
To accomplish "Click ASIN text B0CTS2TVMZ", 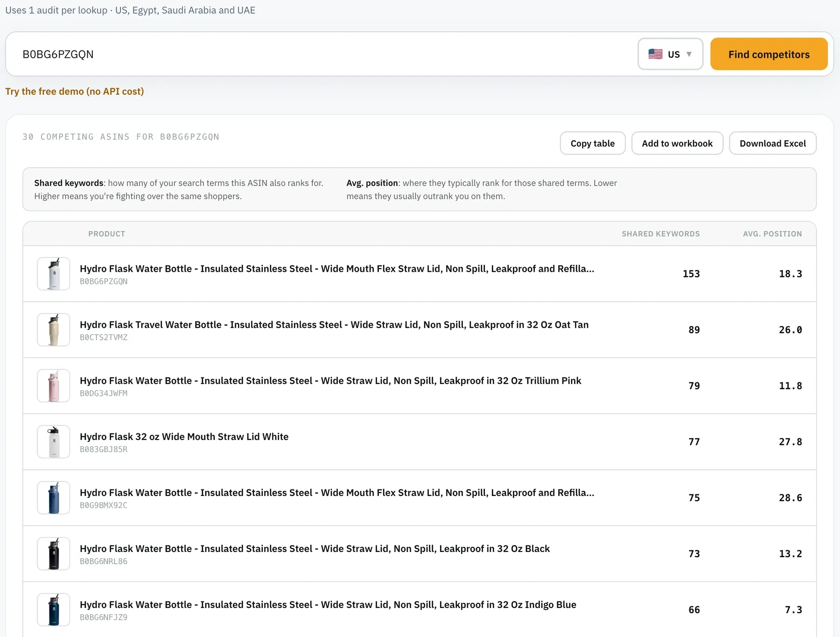I will [x=104, y=337].
